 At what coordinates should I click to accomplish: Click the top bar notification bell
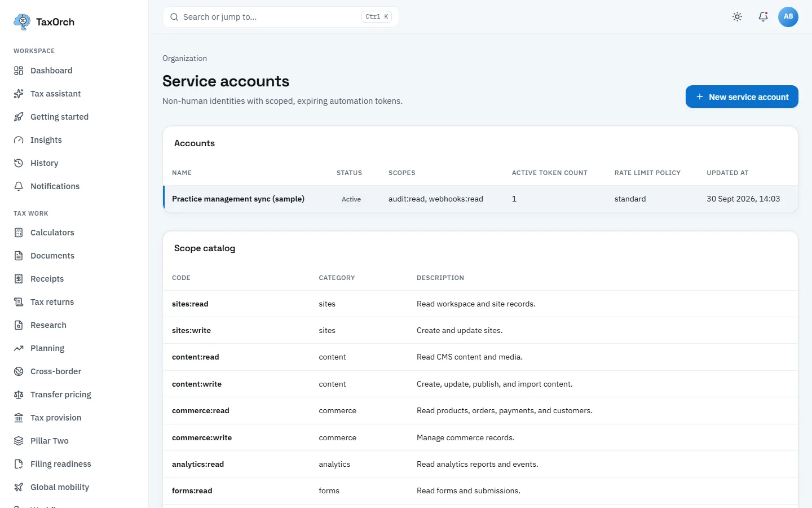coord(763,17)
